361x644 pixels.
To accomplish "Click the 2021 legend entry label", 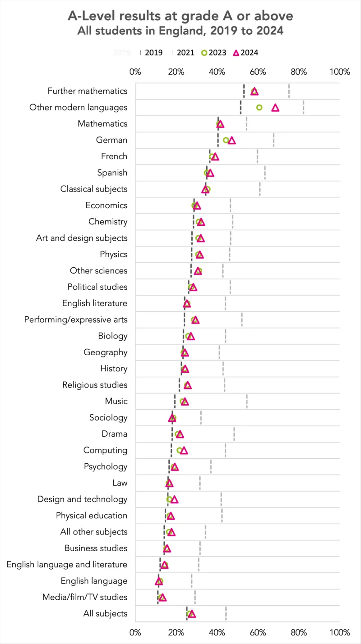I will point(185,53).
